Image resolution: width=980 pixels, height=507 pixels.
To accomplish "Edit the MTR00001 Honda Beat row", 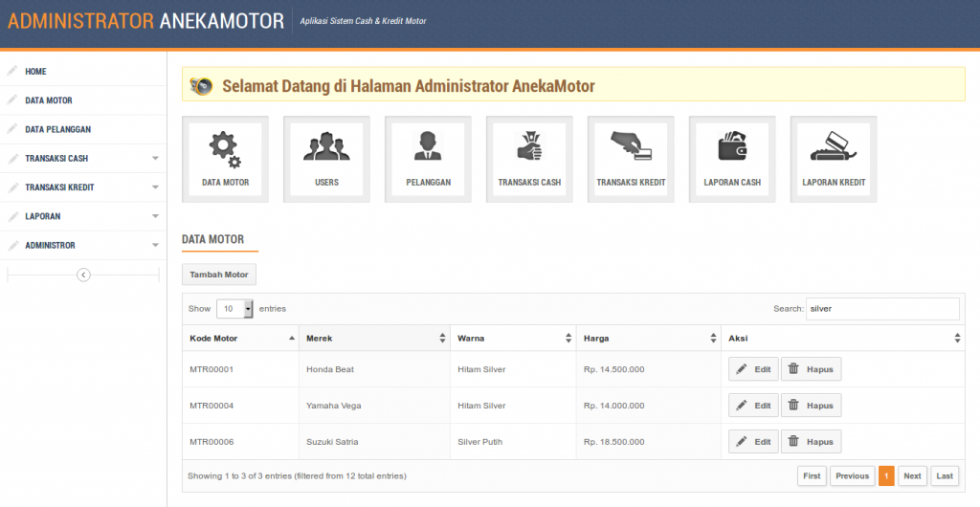I will pos(753,369).
